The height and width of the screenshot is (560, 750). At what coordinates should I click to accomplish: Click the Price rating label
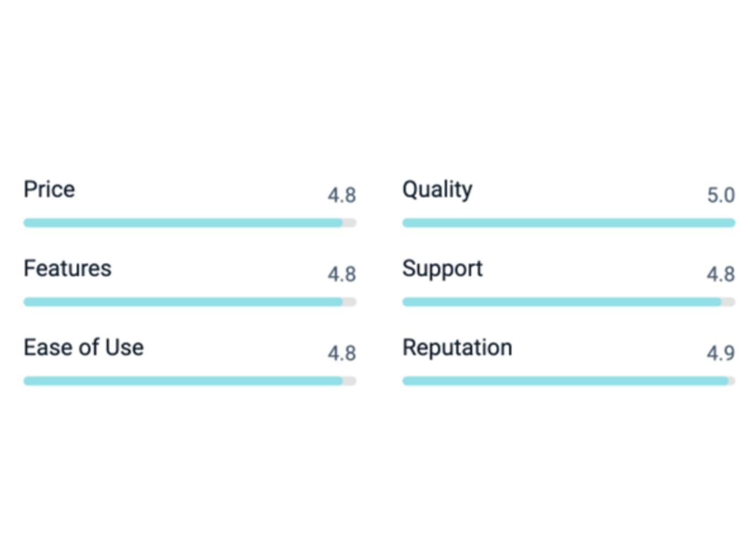pyautogui.click(x=49, y=189)
